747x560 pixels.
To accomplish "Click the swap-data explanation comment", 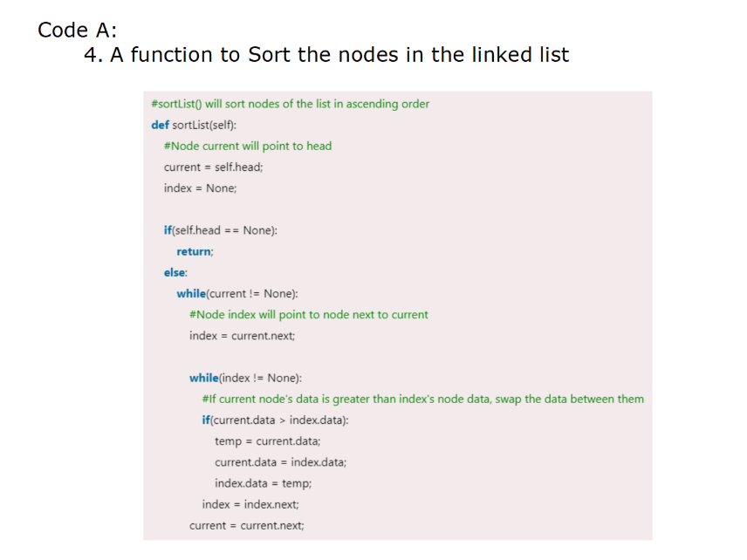I will [423, 399].
